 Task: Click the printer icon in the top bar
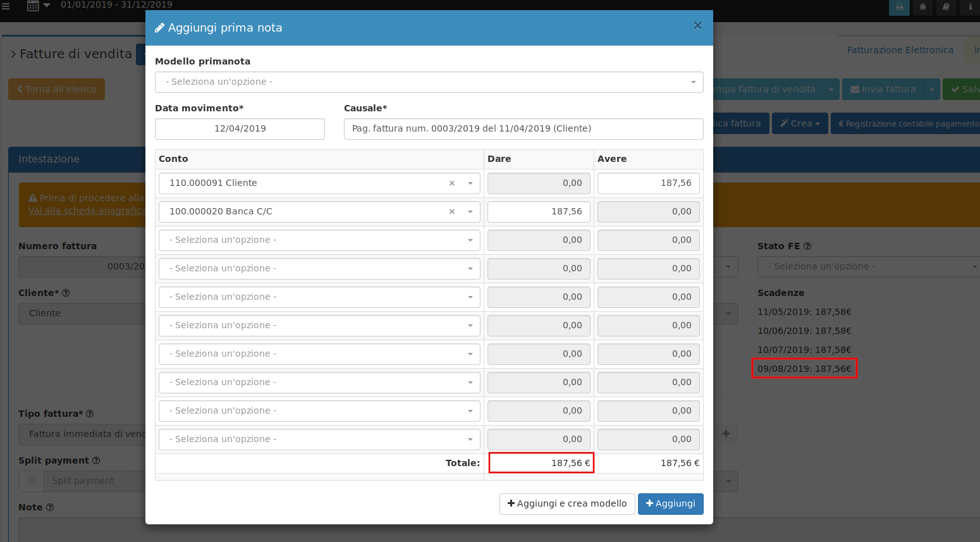(x=898, y=8)
